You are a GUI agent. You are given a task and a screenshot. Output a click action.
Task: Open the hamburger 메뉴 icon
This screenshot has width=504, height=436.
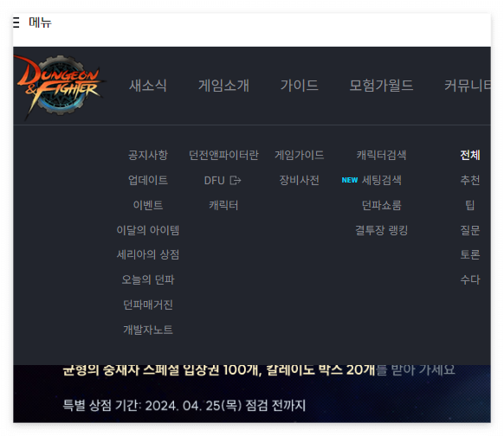tap(16, 22)
